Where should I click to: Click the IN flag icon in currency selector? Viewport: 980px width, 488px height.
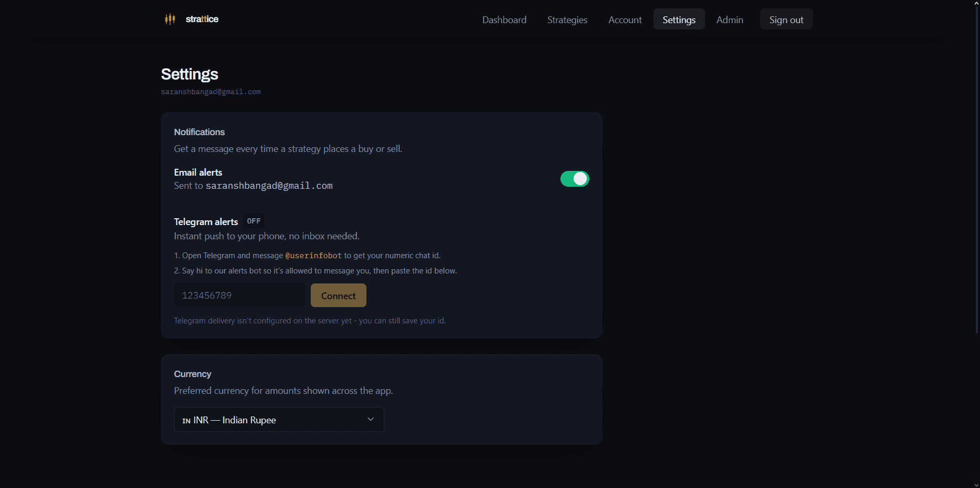pos(186,421)
